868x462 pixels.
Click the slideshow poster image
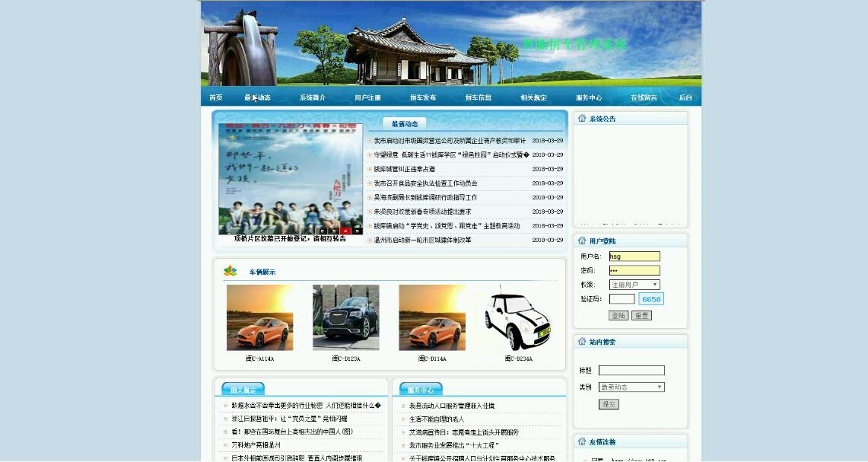(x=291, y=179)
